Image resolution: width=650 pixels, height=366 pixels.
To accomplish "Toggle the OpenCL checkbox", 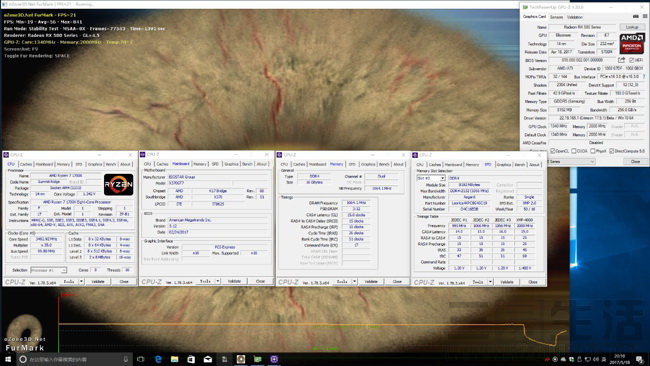I will 553,151.
